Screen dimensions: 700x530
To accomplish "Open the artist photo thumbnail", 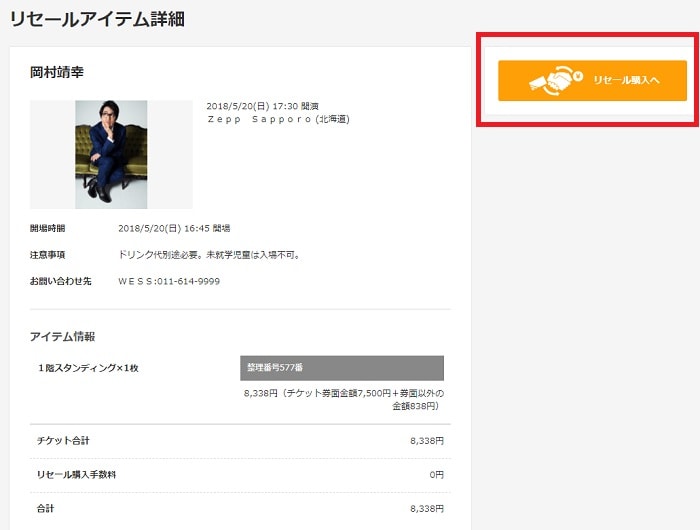I will click(111, 154).
